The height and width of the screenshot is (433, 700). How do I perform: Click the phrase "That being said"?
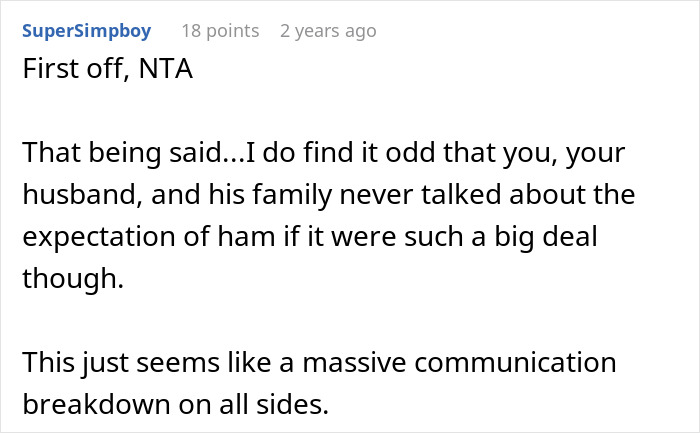[104, 154]
